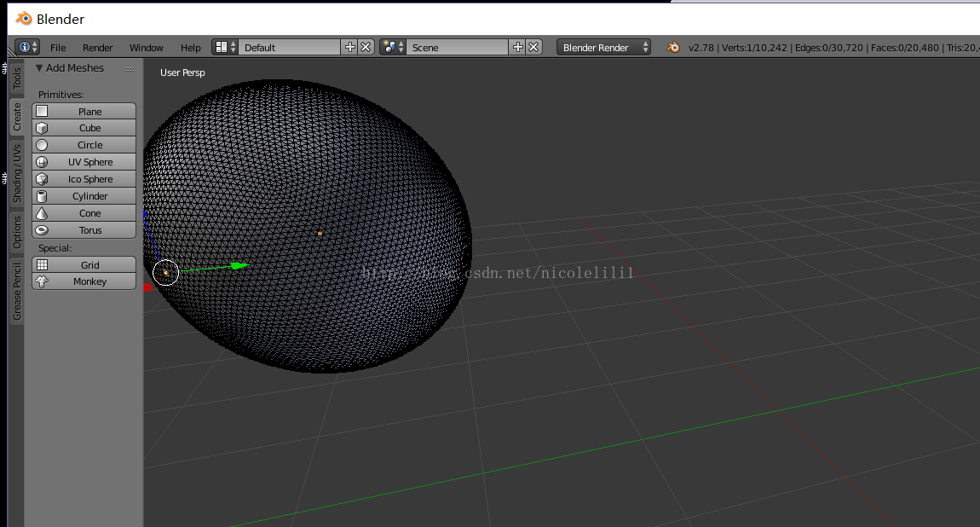Add a Circle primitive

click(84, 145)
